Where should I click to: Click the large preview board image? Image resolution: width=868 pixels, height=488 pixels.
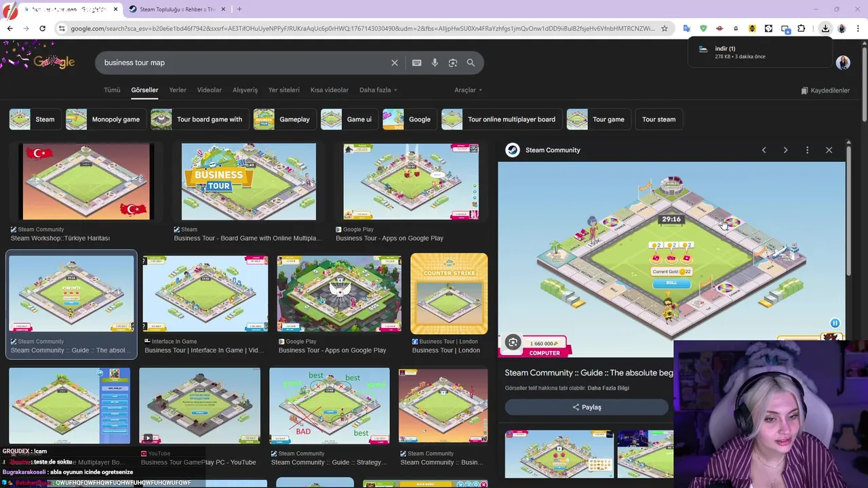point(671,260)
